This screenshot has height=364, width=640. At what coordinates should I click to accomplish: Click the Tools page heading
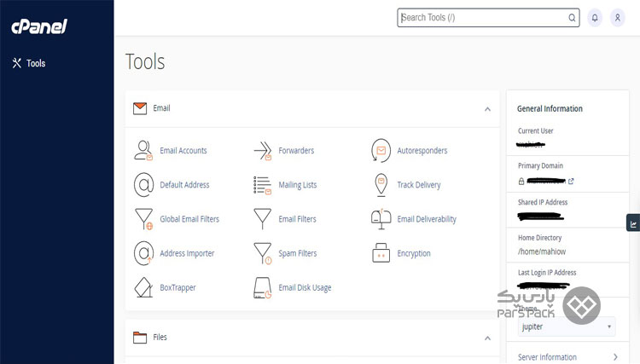point(145,62)
